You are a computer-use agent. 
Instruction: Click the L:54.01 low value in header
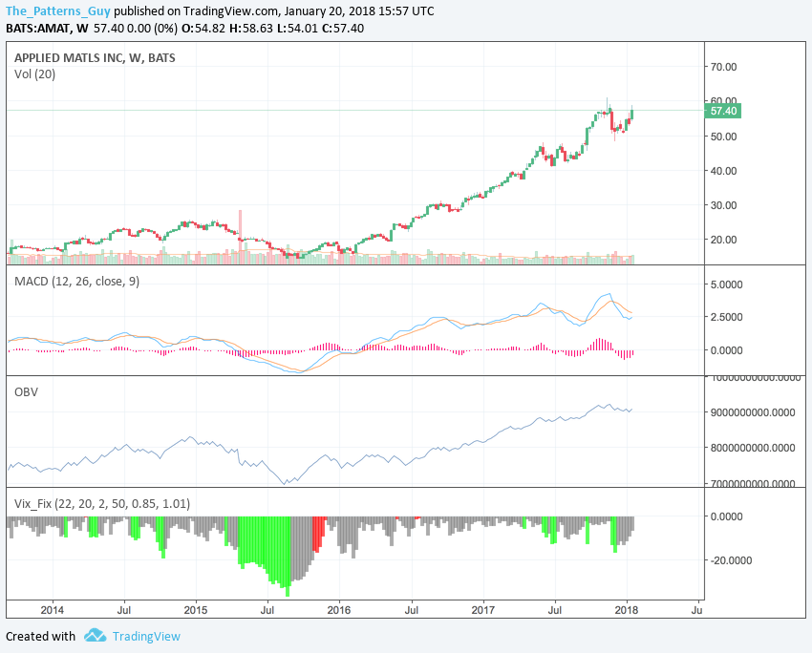click(x=297, y=28)
